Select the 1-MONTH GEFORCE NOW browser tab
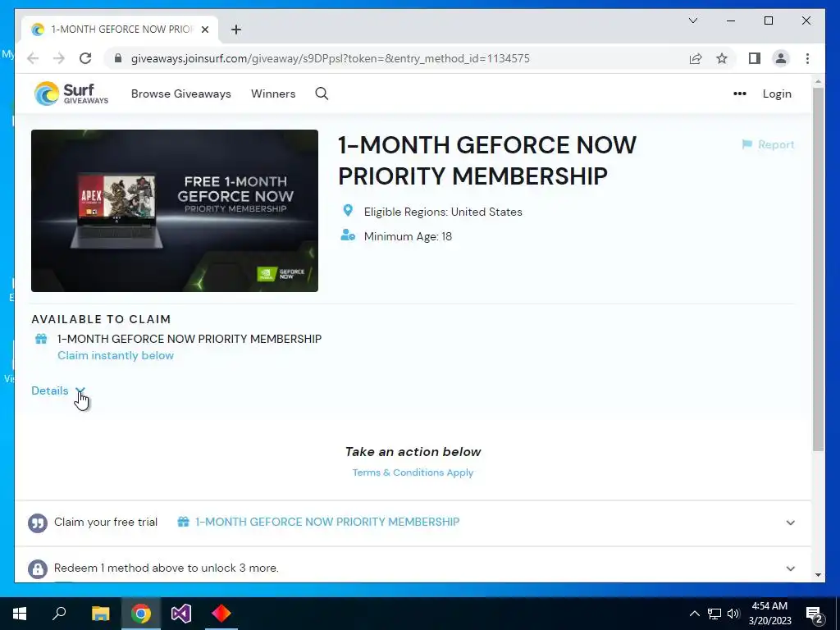840x630 pixels. pos(120,30)
